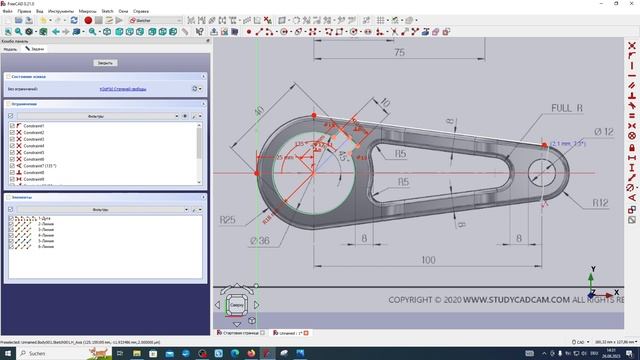Toggle checkbox for element 1-Дуга
640x360 pixels.
click(x=11, y=218)
